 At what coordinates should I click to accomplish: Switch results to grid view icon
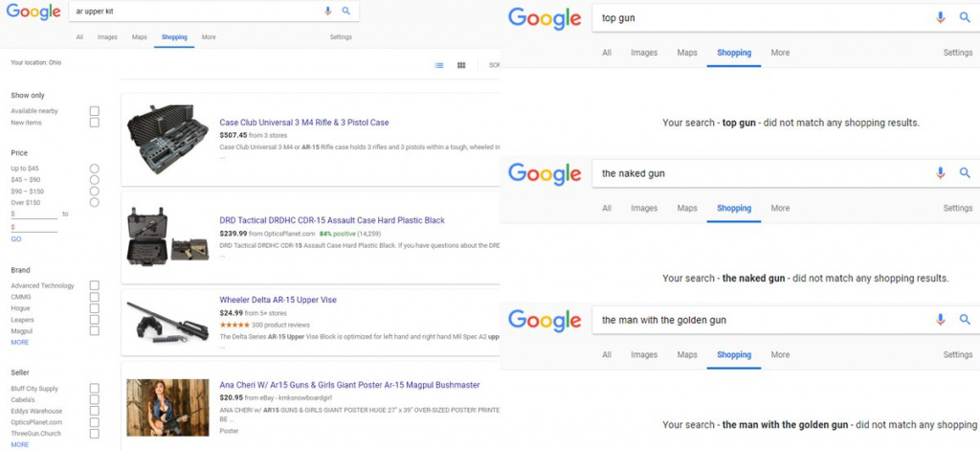tap(461, 65)
